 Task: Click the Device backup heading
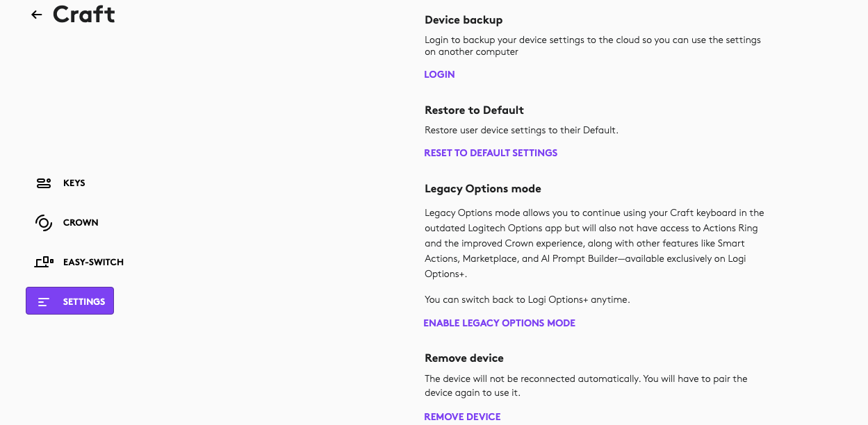coord(464,20)
